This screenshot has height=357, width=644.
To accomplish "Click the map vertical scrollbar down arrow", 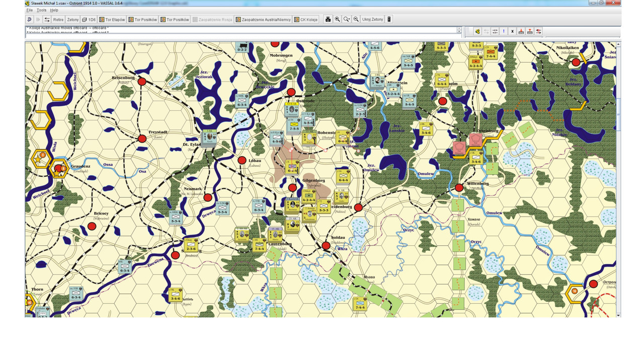I will (x=618, y=315).
